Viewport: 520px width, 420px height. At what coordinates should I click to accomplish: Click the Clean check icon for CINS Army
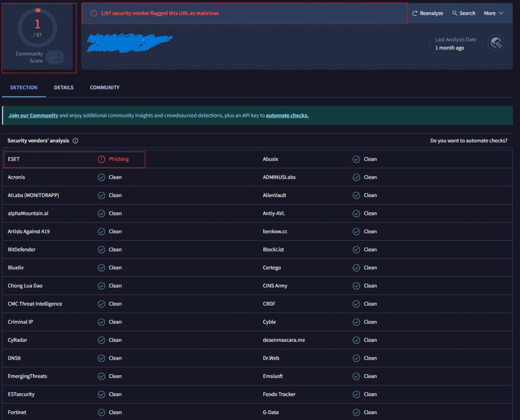[356, 285]
